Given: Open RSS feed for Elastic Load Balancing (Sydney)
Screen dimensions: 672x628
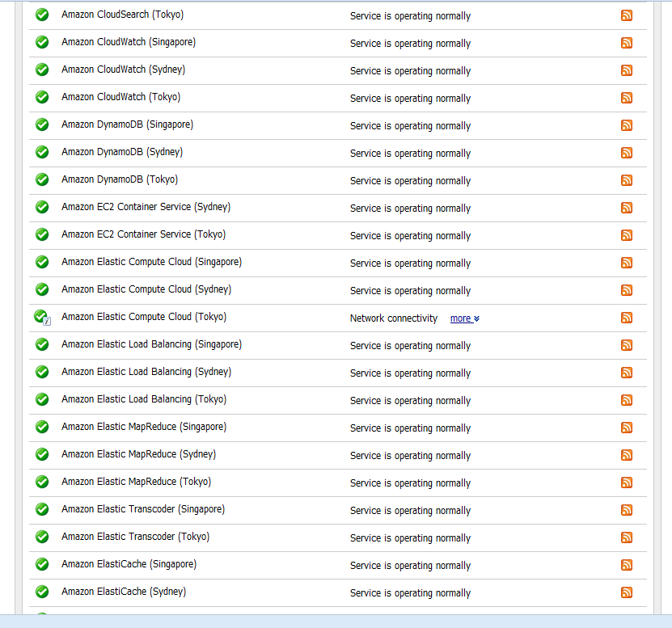Looking at the screenshot, I should click(627, 373).
